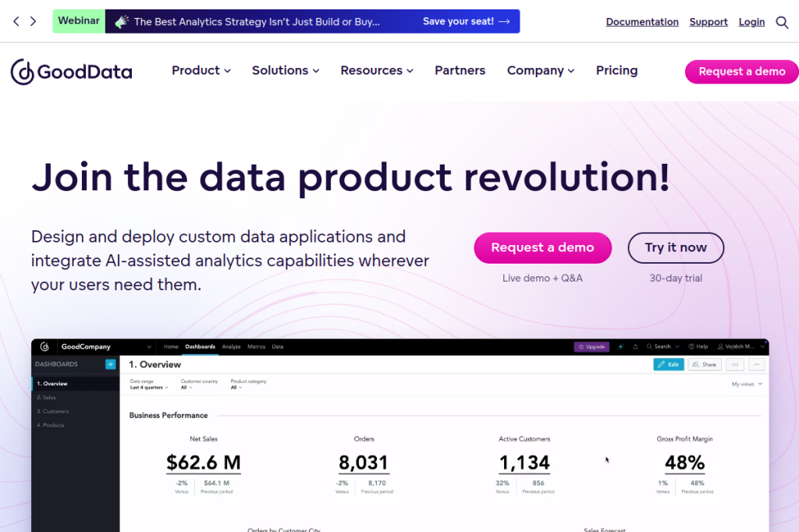Click the '1. Overview' dashboard title
This screenshot has width=799, height=532.
coord(155,364)
